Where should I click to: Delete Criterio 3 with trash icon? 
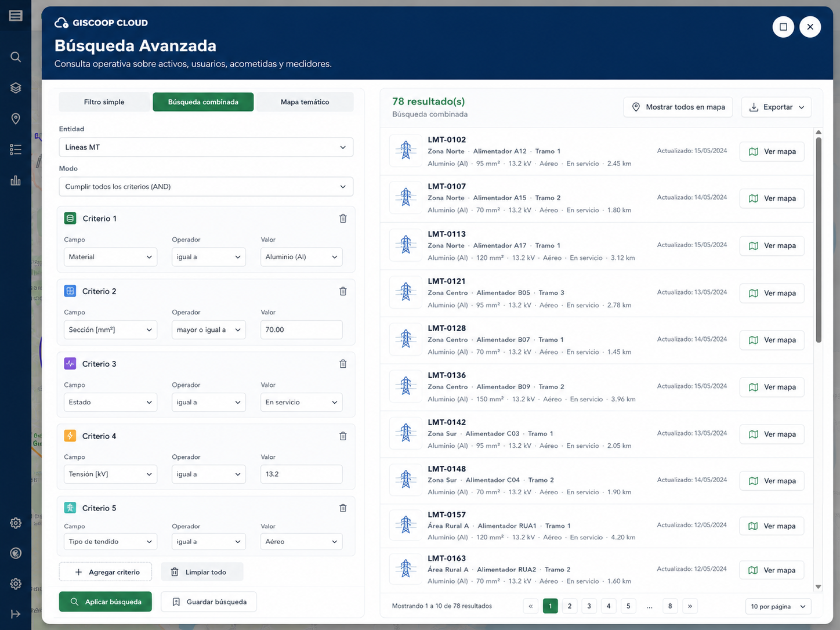tap(343, 364)
